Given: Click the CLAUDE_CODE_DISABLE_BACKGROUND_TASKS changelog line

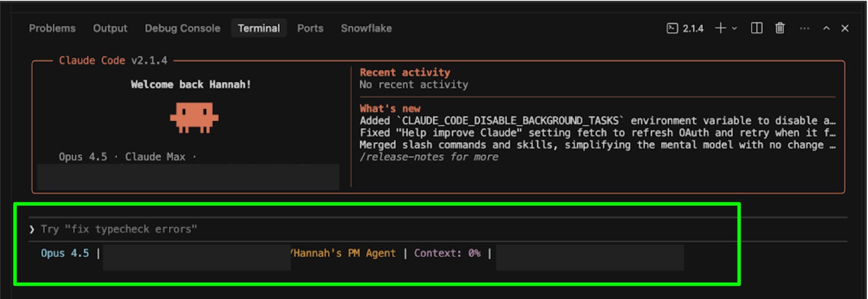Looking at the screenshot, I should point(598,120).
